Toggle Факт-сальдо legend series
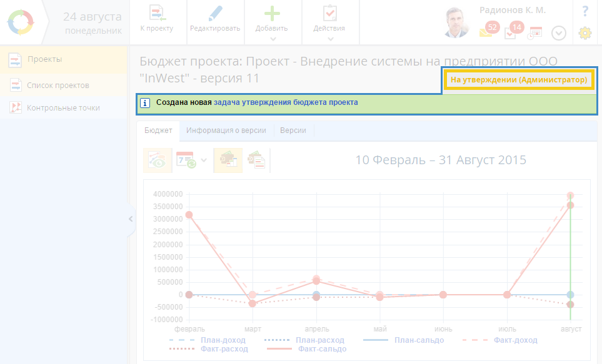 306,349
